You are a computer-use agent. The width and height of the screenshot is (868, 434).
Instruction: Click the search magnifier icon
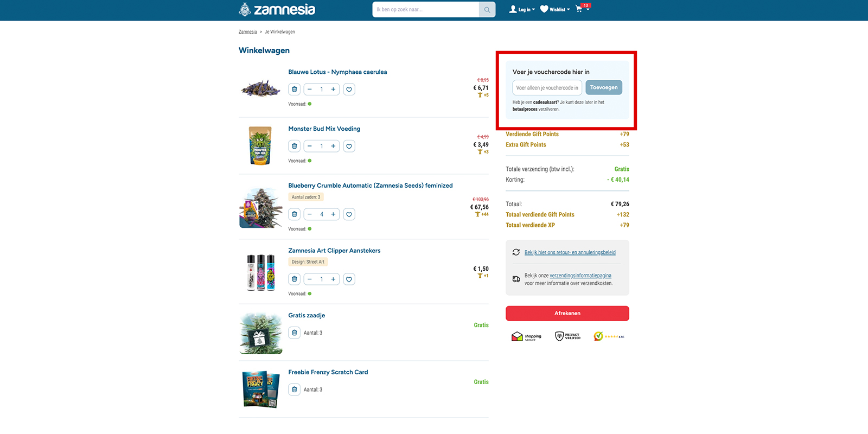pyautogui.click(x=487, y=10)
